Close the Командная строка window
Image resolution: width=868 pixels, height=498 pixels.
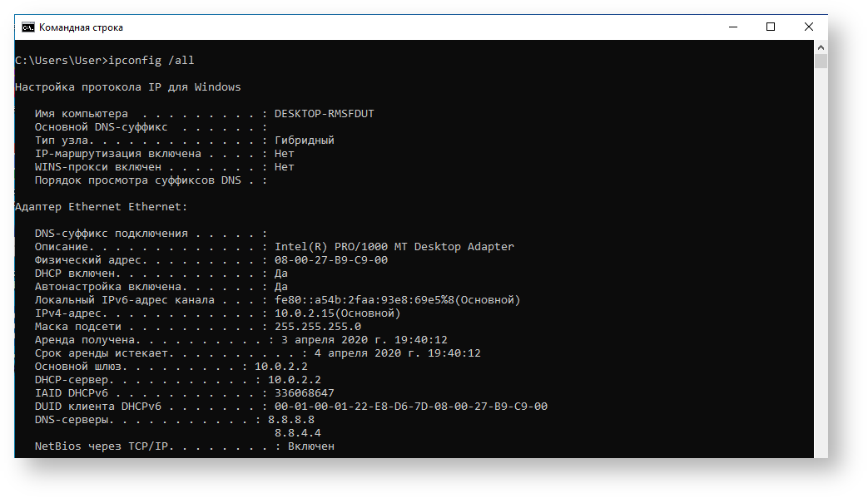pos(808,27)
